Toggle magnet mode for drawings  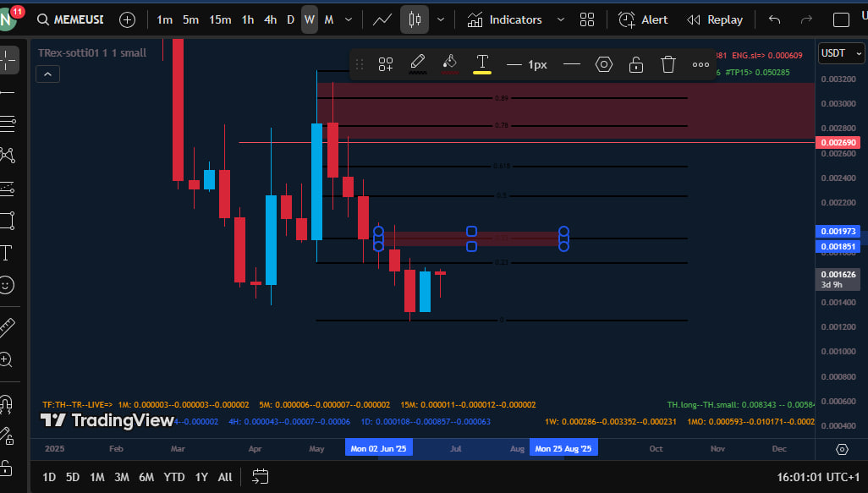7,404
